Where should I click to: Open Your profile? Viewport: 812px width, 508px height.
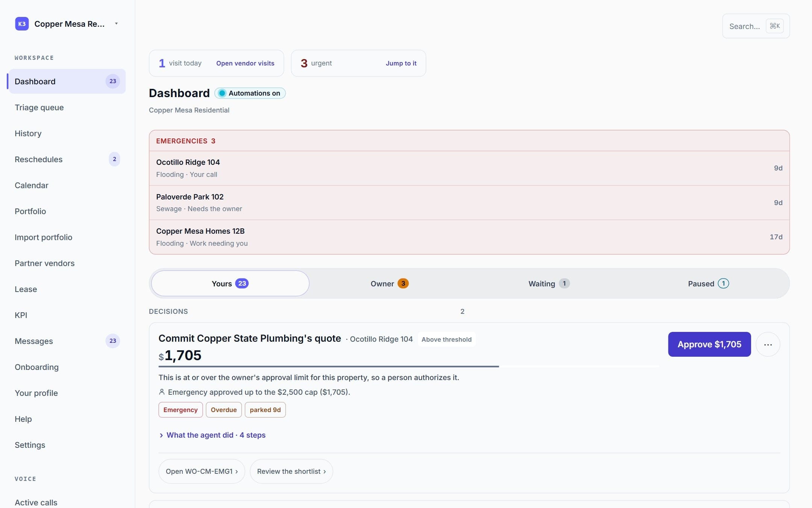pos(67,393)
